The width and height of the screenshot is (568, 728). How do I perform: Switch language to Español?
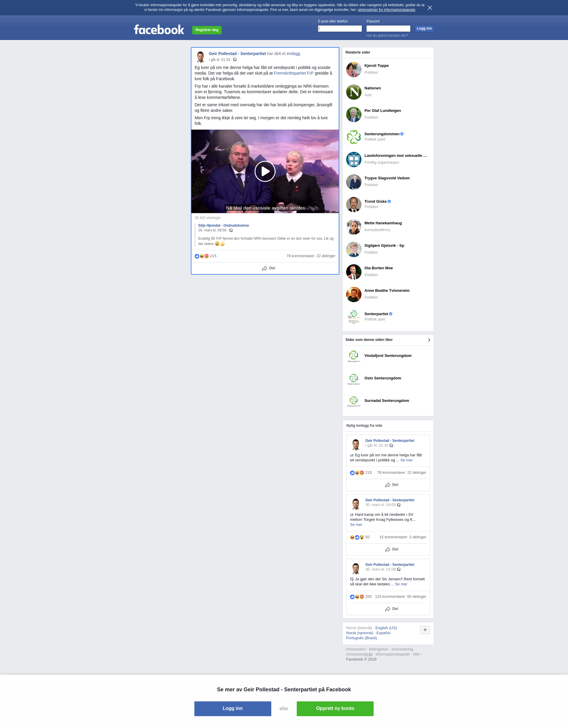(x=383, y=633)
